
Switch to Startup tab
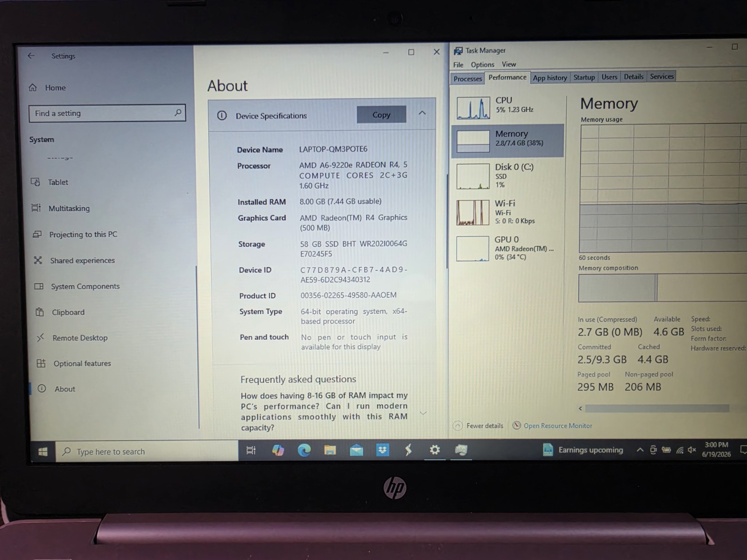click(584, 77)
